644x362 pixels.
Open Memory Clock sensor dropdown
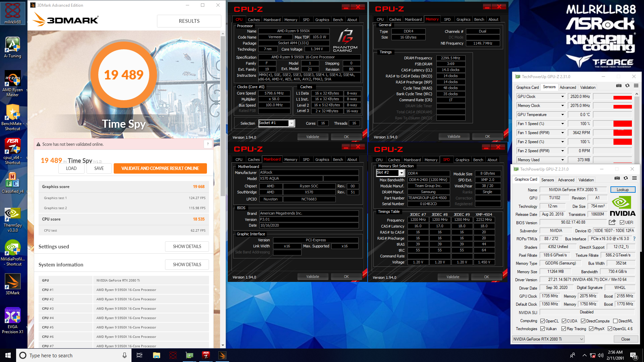(x=562, y=106)
